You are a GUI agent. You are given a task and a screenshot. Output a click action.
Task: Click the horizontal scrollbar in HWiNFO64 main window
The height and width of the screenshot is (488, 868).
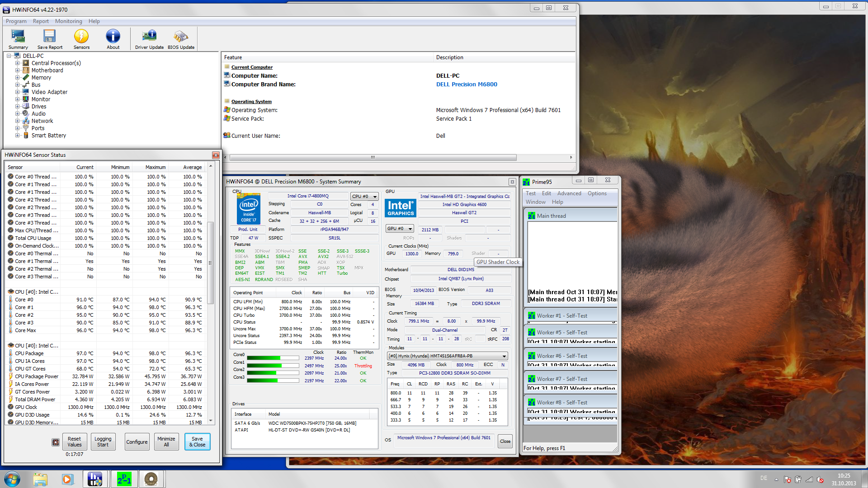pyautogui.click(x=373, y=158)
